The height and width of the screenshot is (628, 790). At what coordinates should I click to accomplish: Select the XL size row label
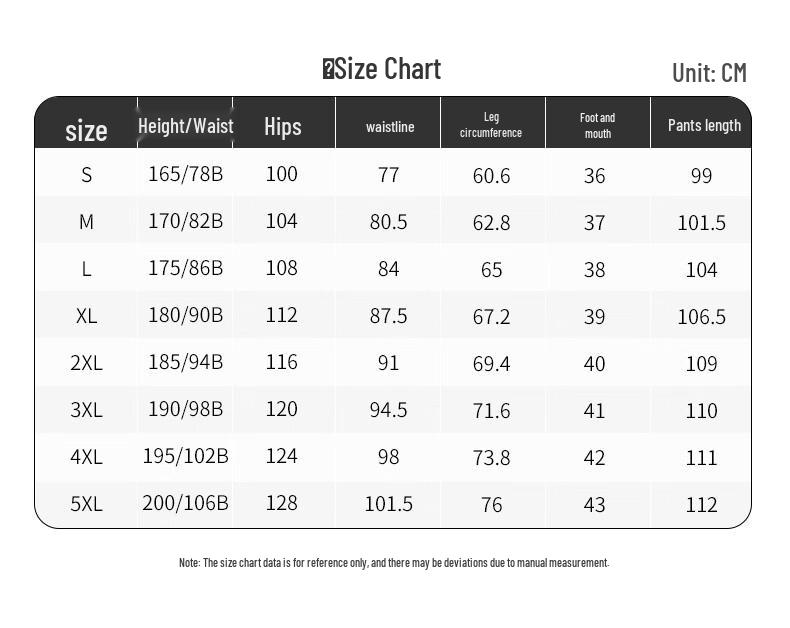click(87, 316)
